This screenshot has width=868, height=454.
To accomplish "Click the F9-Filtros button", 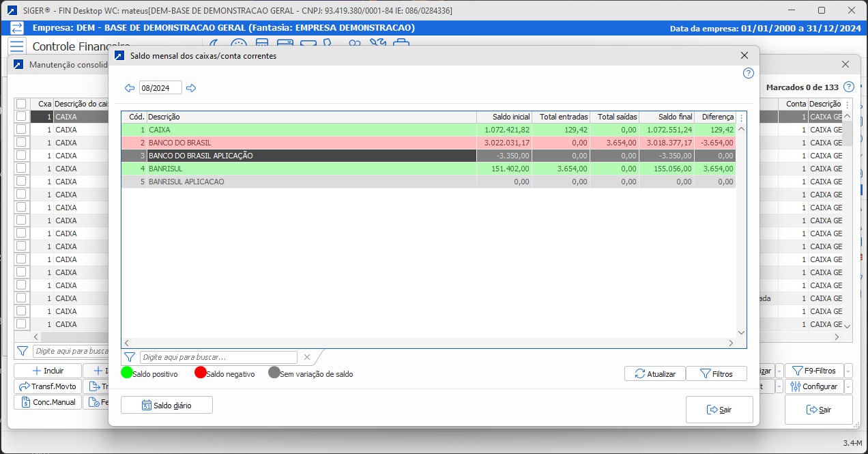I will (814, 371).
